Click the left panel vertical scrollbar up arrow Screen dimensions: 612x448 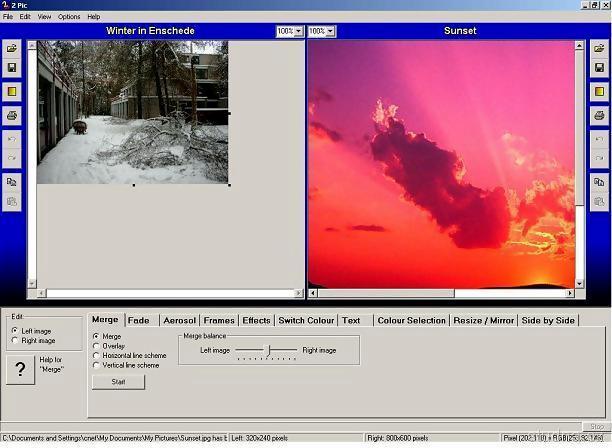pyautogui.click(x=32, y=45)
